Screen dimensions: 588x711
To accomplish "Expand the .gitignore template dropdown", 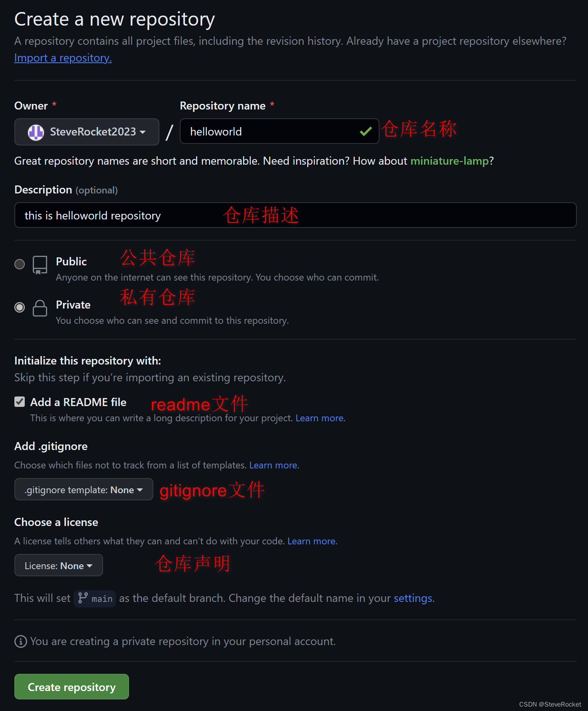I will tap(84, 489).
